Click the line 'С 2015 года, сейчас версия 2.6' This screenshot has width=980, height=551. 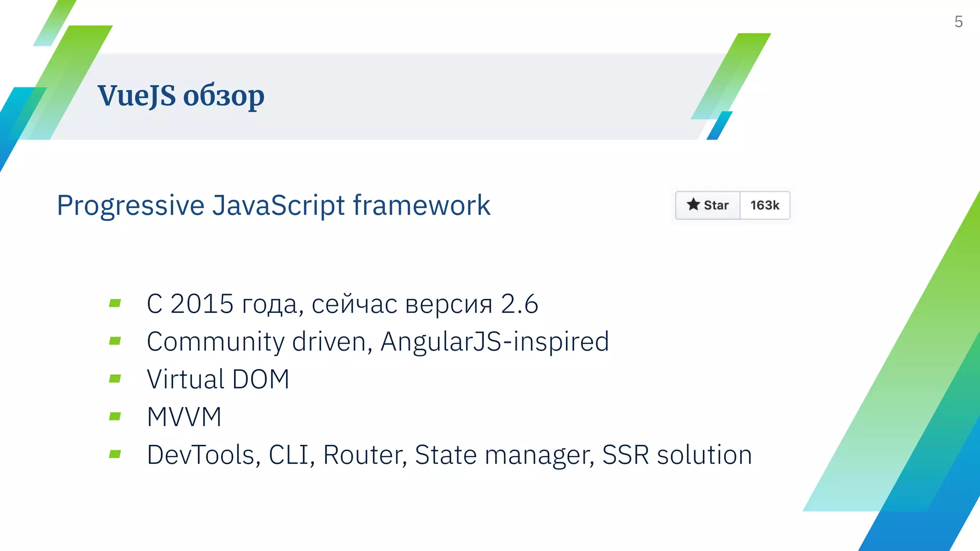point(343,304)
